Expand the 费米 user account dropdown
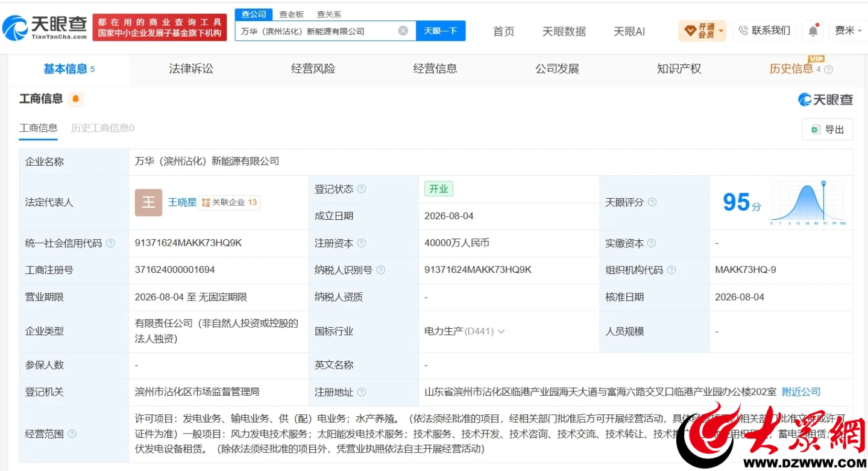The width and height of the screenshot is (868, 471). [860, 31]
